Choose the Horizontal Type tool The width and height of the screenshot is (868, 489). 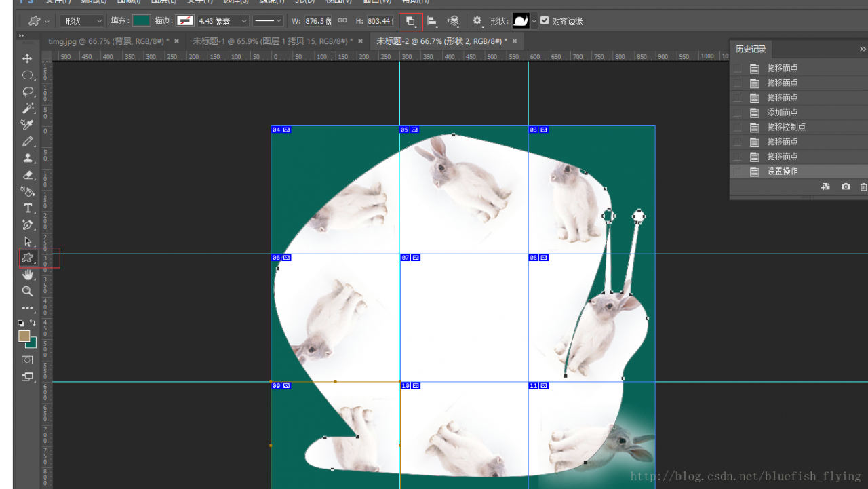tap(27, 208)
